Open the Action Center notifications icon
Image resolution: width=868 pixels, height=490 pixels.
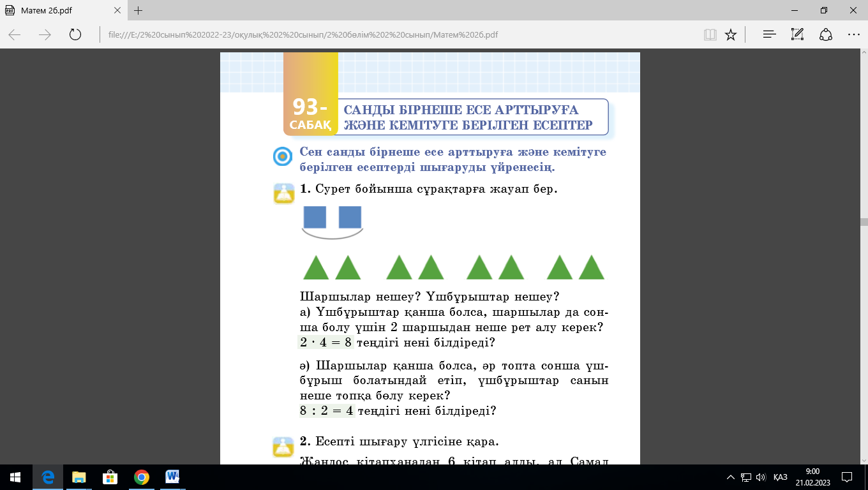847,477
